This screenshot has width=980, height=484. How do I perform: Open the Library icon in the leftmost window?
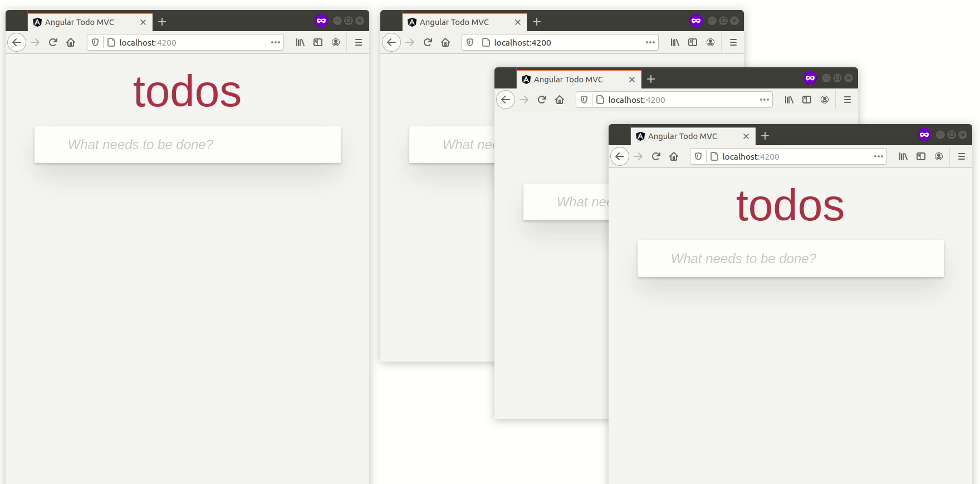[300, 42]
